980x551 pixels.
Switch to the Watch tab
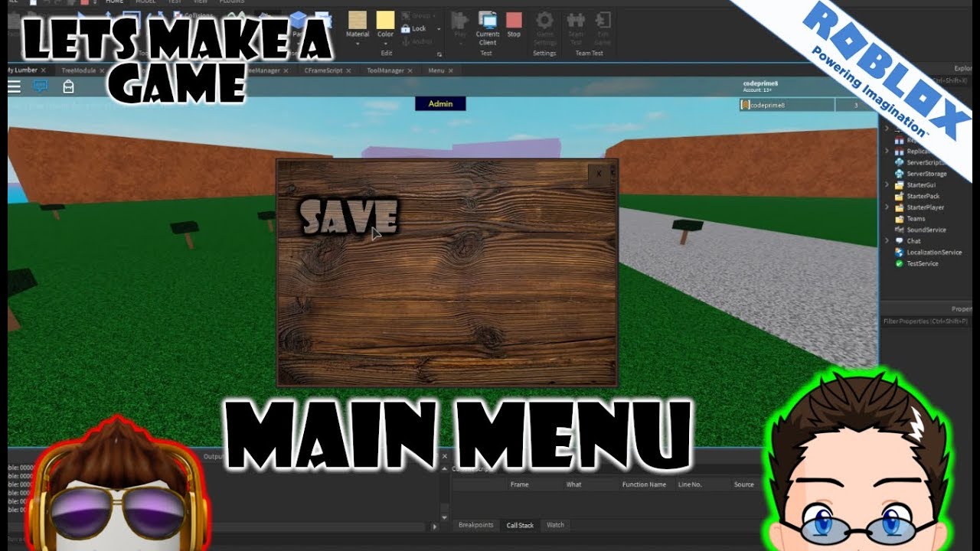(555, 525)
